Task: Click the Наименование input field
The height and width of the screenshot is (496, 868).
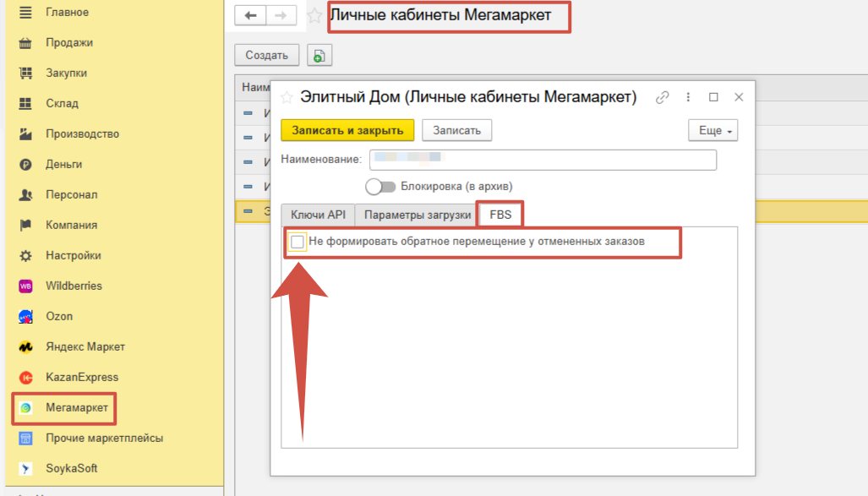Action: (x=543, y=160)
